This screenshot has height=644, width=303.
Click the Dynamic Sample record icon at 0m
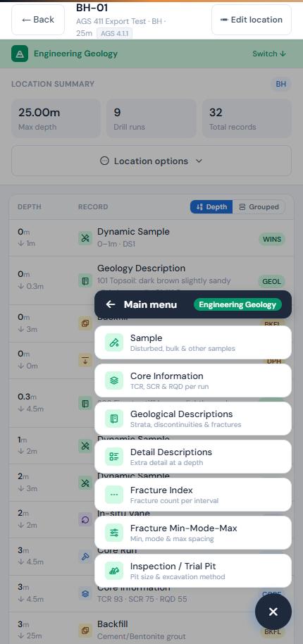(85, 238)
